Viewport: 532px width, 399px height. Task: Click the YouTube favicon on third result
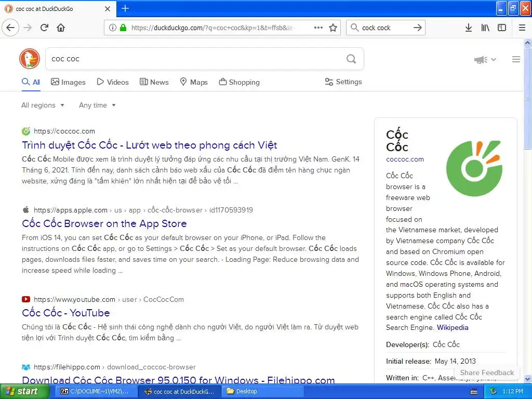pyautogui.click(x=26, y=299)
